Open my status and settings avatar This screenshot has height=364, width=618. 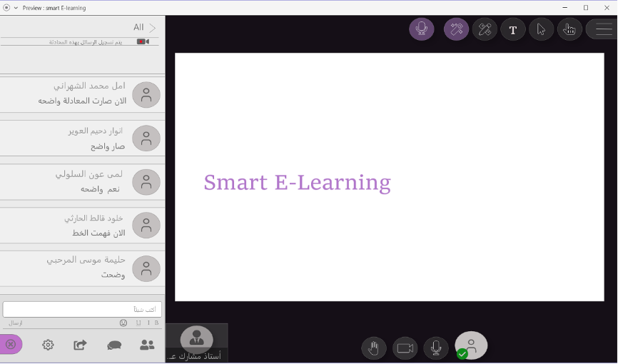pos(471,345)
